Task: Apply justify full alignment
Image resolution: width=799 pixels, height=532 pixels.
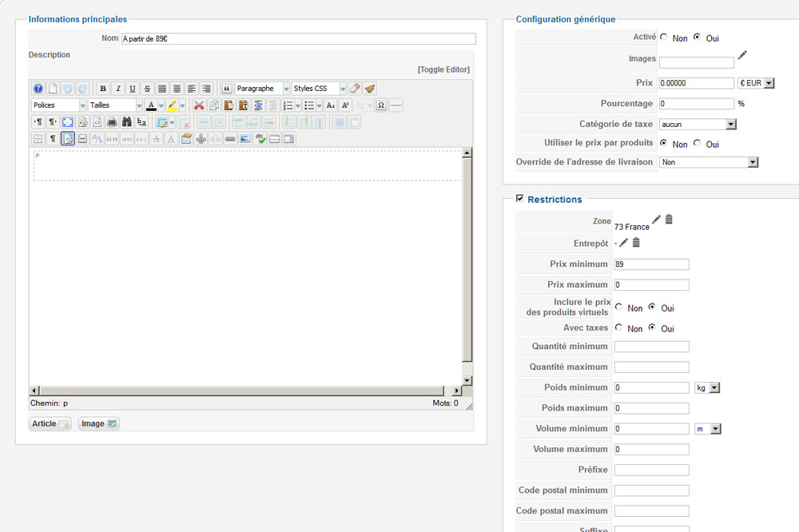Action: point(162,89)
